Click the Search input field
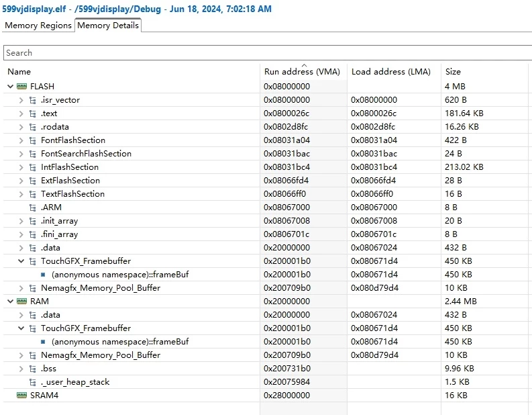 pyautogui.click(x=268, y=53)
